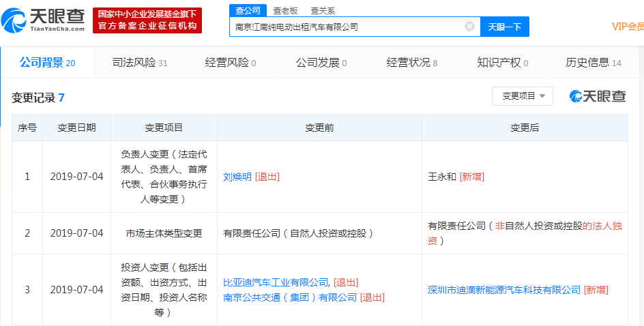Screen dimensions: 644x326
Task: Click the red 官方备案企业征信机构 banner
Action: pyautogui.click(x=147, y=20)
